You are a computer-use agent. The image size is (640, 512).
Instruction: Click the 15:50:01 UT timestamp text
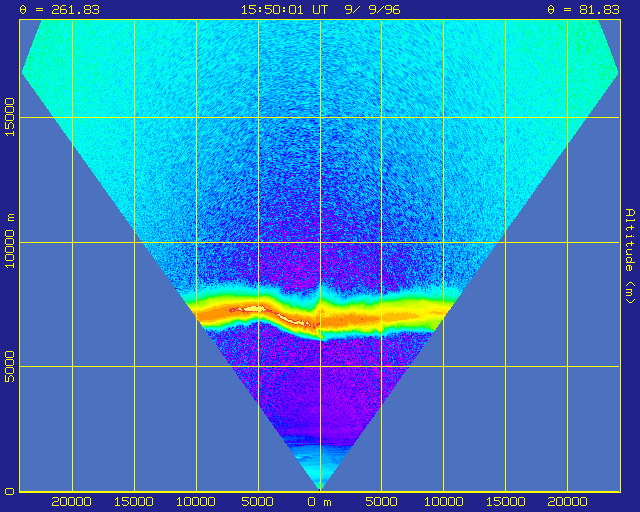click(x=284, y=10)
